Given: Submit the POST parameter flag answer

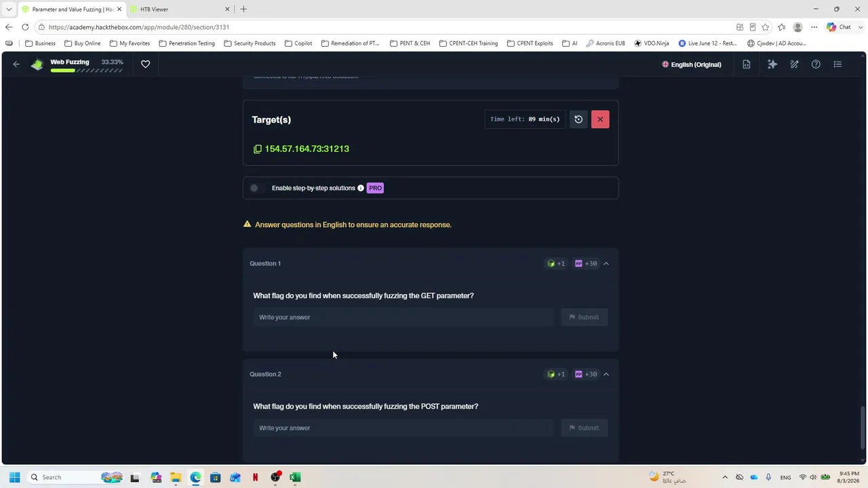Looking at the screenshot, I should [x=585, y=428].
